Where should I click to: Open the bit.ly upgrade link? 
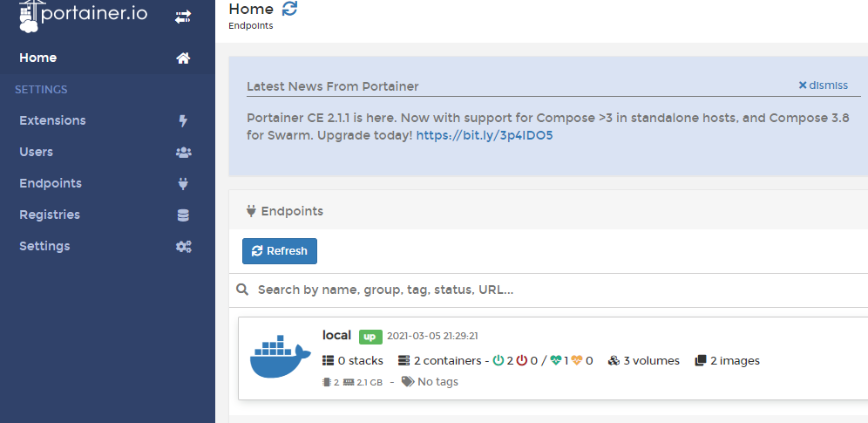(485, 135)
